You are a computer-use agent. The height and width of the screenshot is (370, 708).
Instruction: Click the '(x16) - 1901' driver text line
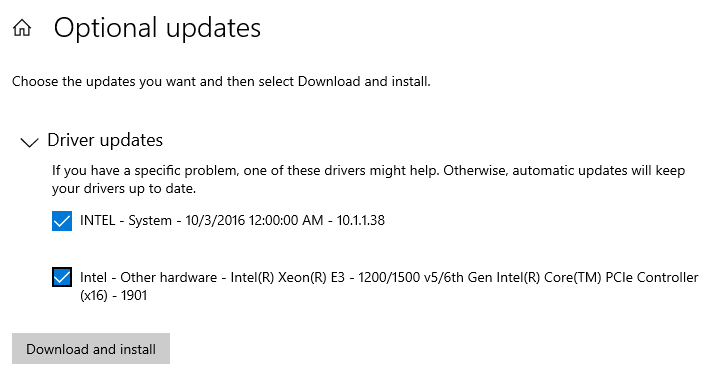coord(114,295)
